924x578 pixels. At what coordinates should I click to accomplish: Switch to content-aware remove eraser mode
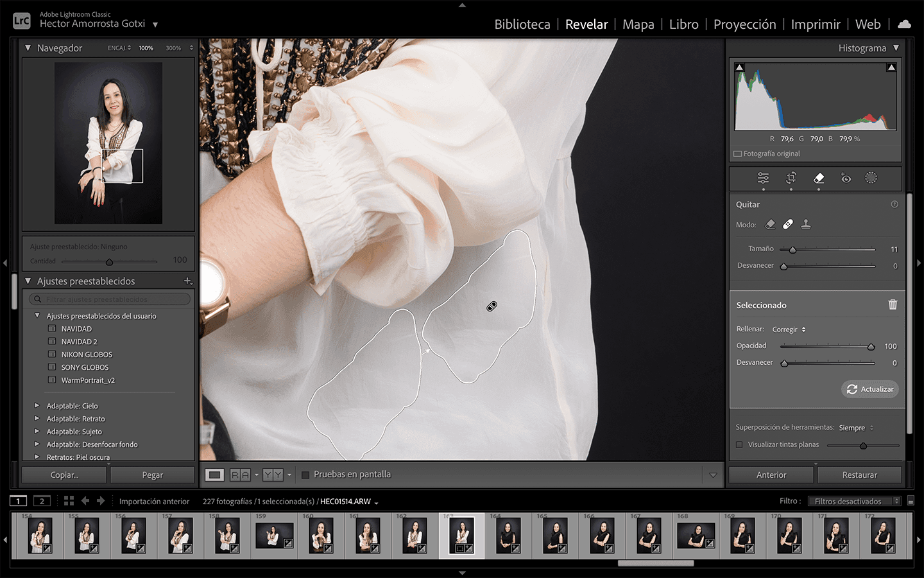pos(771,224)
